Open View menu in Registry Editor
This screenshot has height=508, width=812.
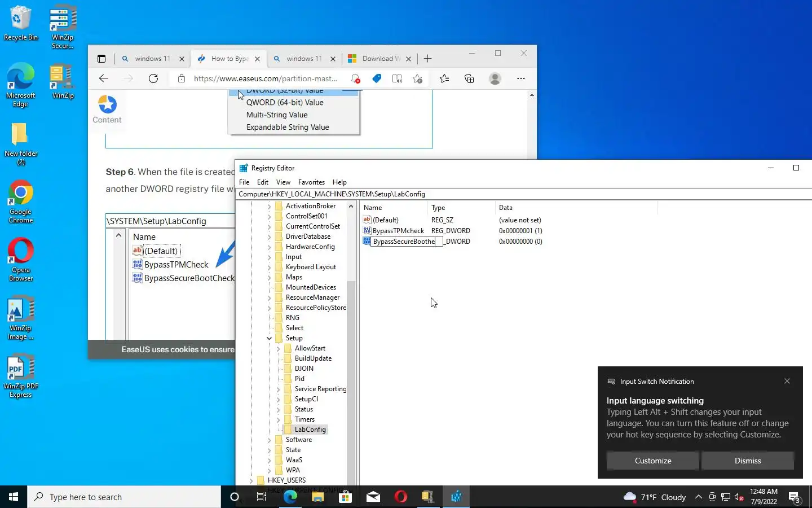pos(283,182)
